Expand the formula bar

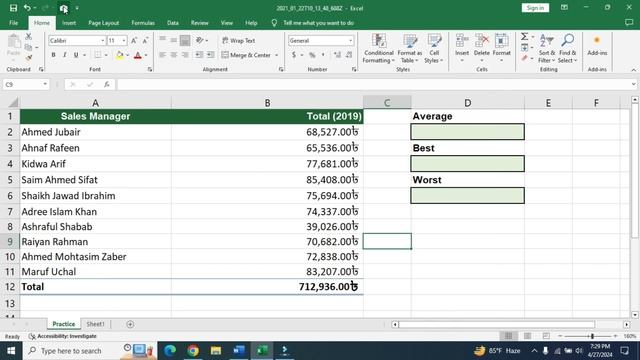tap(633, 84)
